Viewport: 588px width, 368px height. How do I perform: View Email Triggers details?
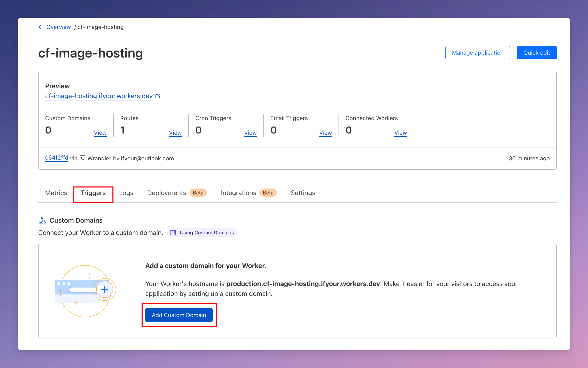[x=325, y=133]
